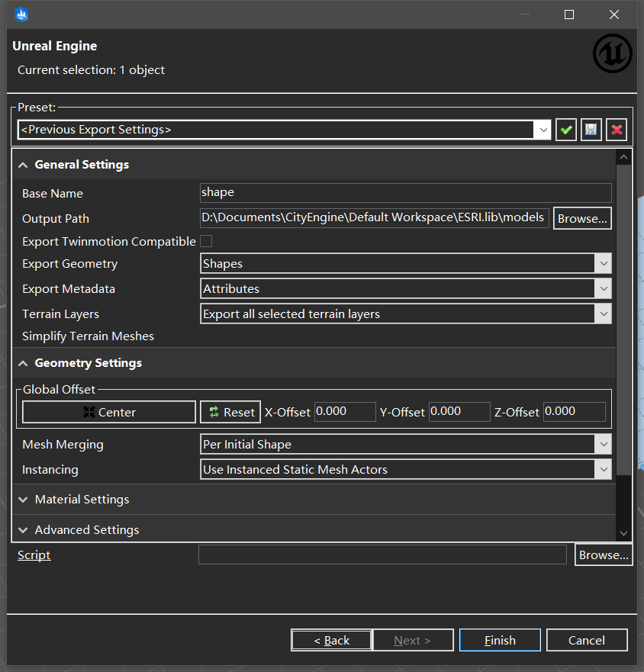Viewport: 644px width, 672px height.
Task: Click the CityEngine app icon in title bar
Action: [21, 14]
